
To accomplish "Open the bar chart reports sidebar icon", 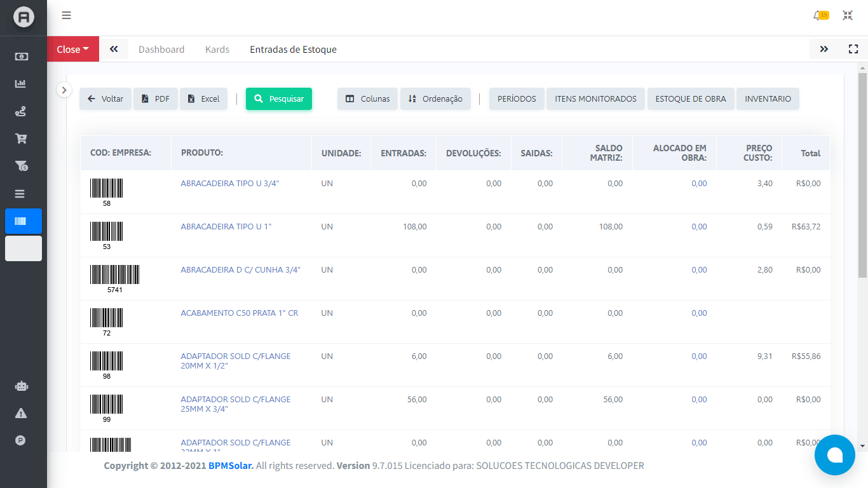I will point(21,84).
